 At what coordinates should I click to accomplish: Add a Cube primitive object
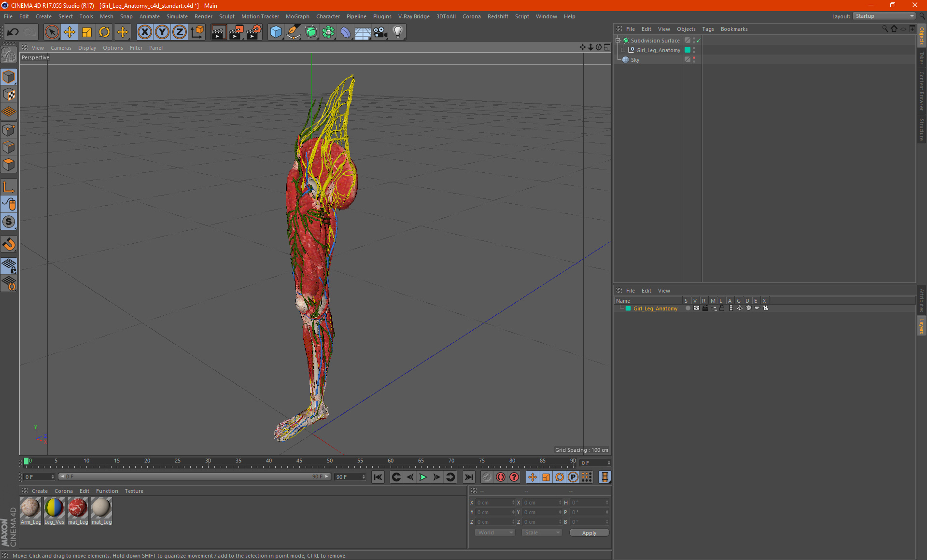(x=276, y=32)
